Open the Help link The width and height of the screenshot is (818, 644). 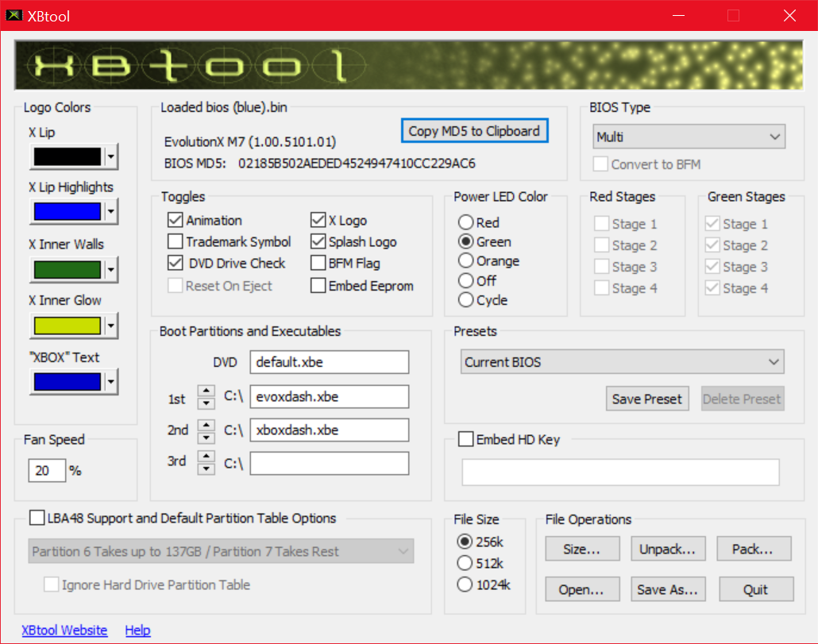click(x=137, y=630)
